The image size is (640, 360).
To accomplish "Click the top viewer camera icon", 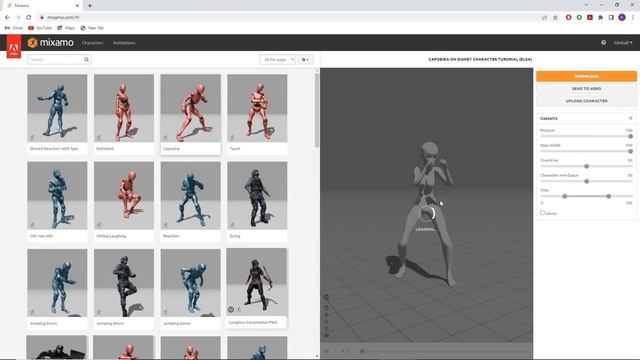I will 326,298.
